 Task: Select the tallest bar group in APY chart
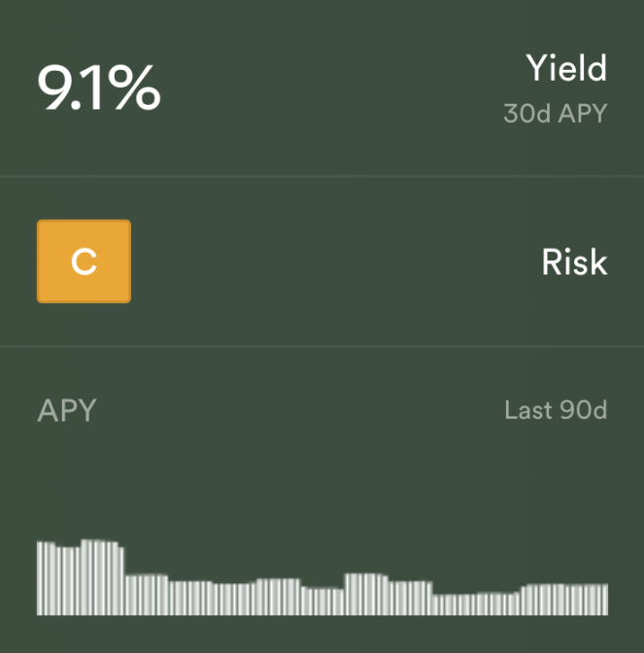click(99, 577)
